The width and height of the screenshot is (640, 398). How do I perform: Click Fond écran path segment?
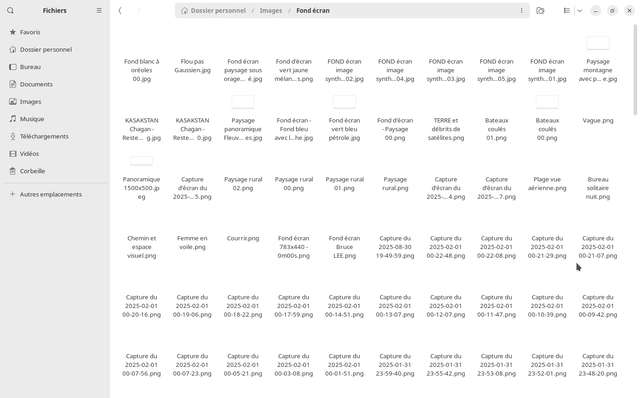tap(313, 11)
